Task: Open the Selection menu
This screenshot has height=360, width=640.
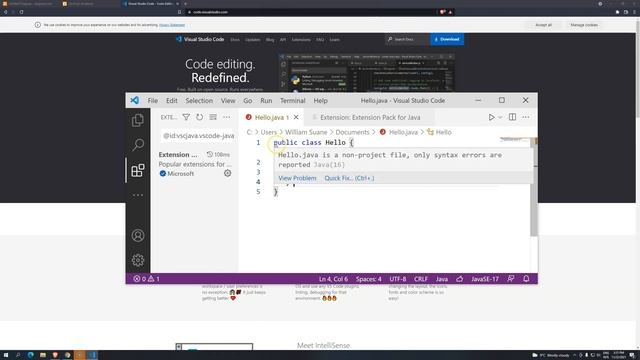Action: (x=199, y=100)
